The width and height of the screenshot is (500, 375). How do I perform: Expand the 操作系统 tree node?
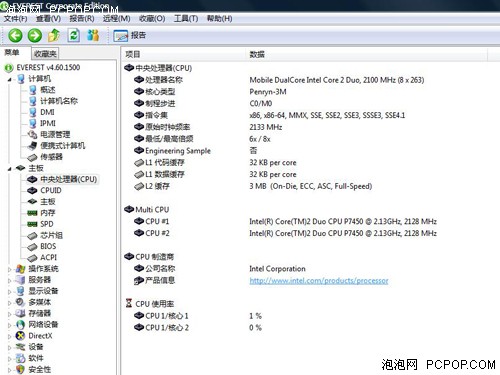10,269
